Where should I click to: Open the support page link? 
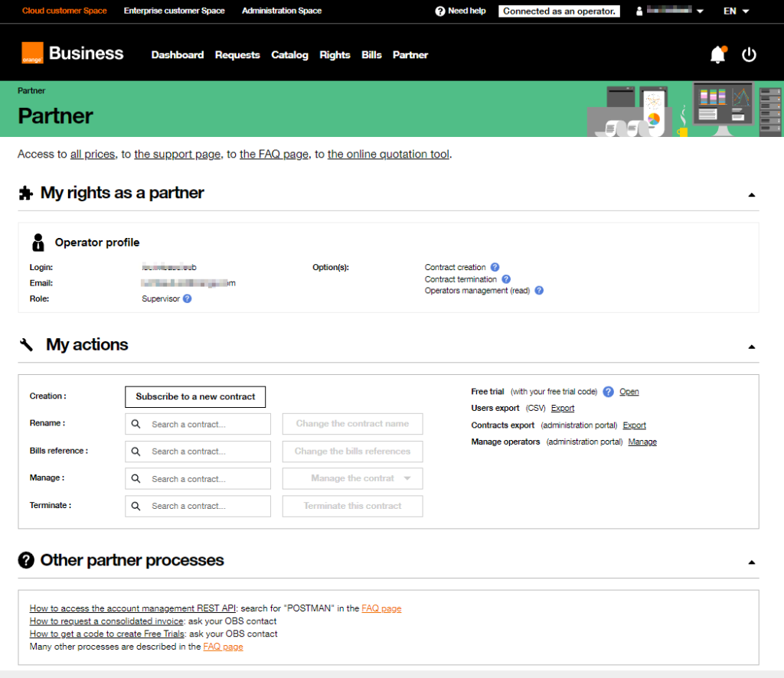click(x=178, y=155)
